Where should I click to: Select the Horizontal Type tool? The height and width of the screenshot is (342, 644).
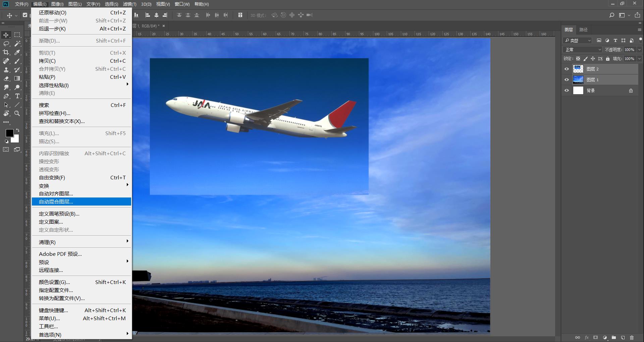[17, 96]
